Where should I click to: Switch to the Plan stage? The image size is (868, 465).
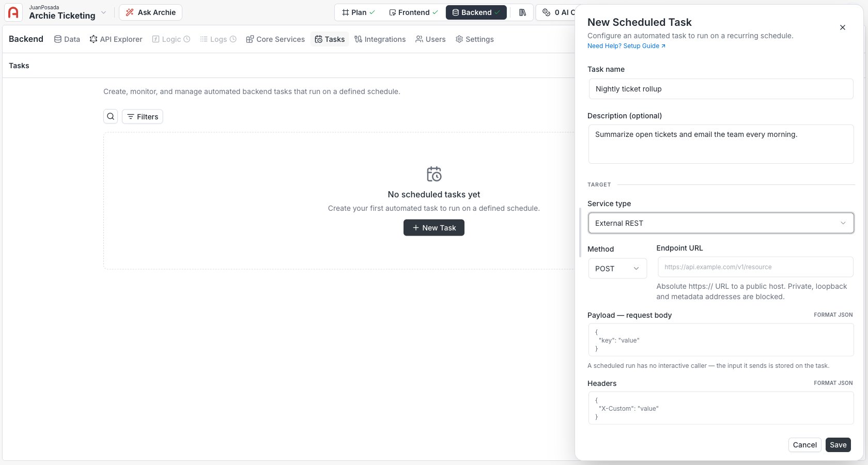359,12
